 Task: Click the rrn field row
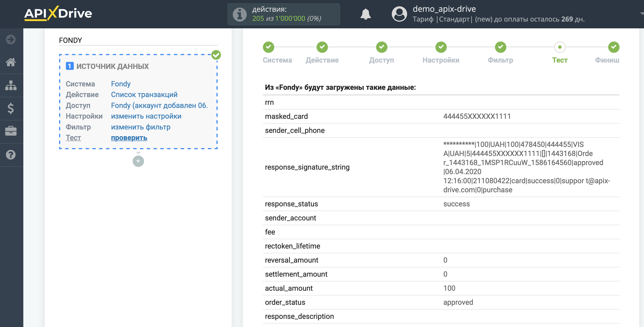click(441, 102)
